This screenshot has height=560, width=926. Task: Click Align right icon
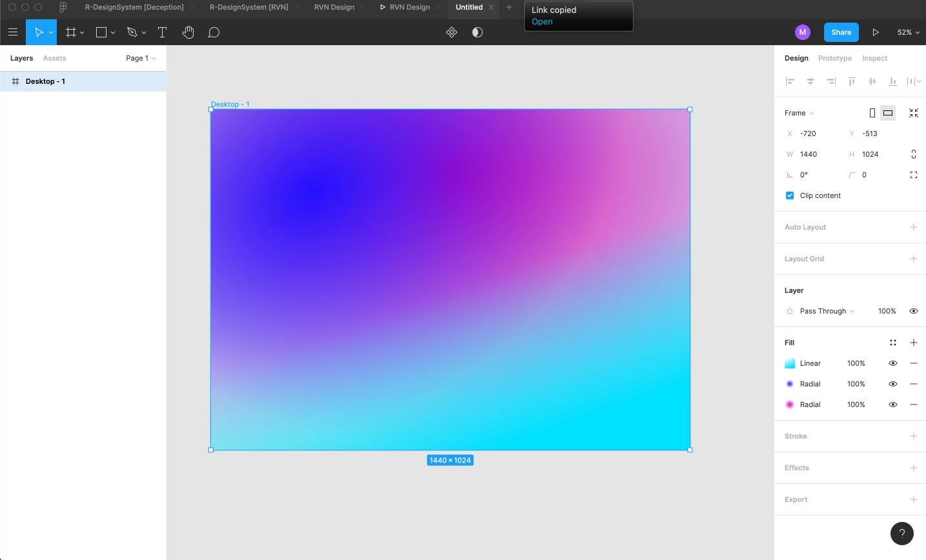pos(831,81)
